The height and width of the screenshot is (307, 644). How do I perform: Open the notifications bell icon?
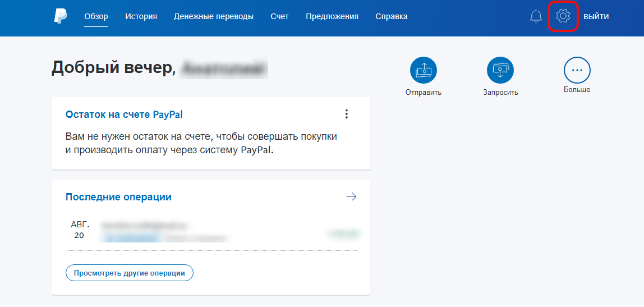click(x=536, y=16)
